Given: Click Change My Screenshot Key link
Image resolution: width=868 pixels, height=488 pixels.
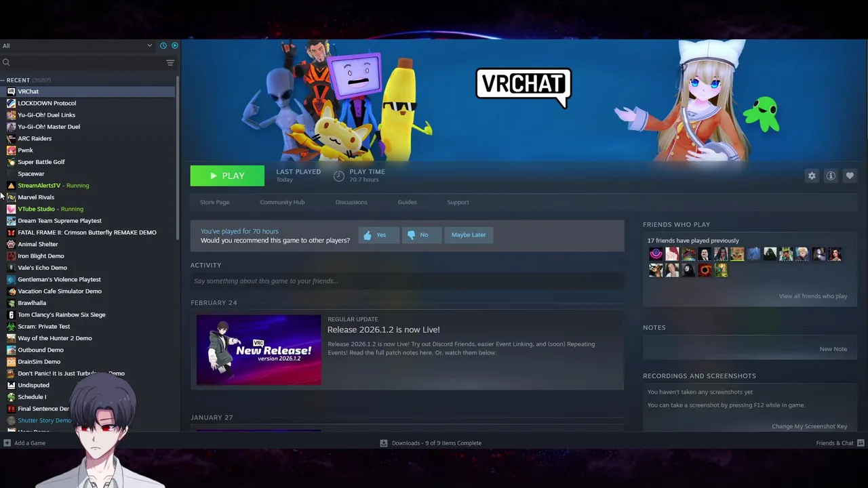Looking at the screenshot, I should pyautogui.click(x=809, y=426).
